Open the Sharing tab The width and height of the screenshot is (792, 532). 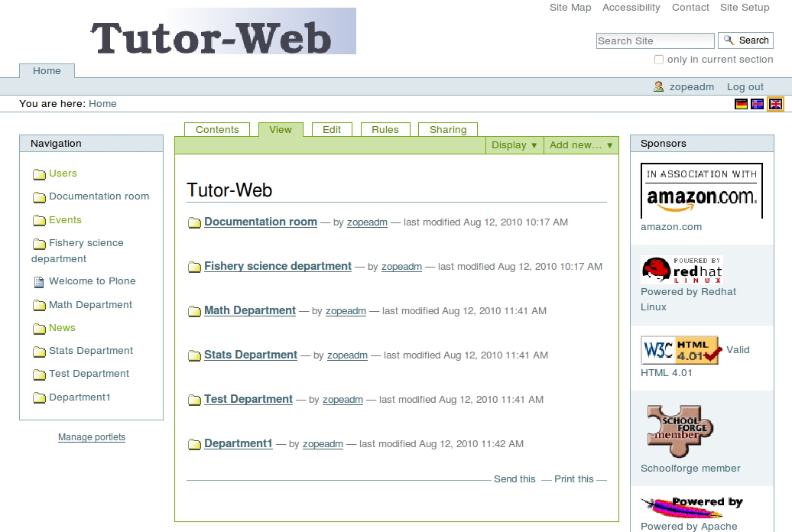(447, 130)
